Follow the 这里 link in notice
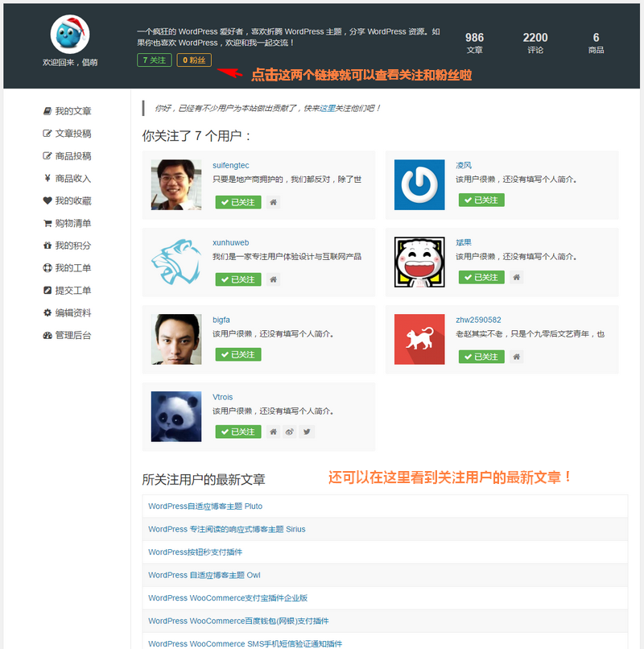This screenshot has height=649, width=644. (x=328, y=109)
